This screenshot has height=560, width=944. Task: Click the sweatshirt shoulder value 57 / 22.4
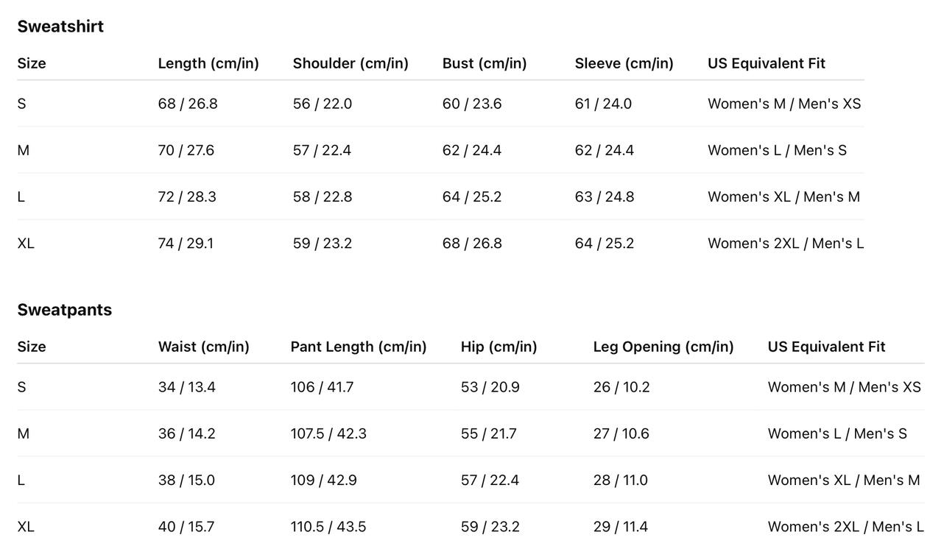click(322, 150)
